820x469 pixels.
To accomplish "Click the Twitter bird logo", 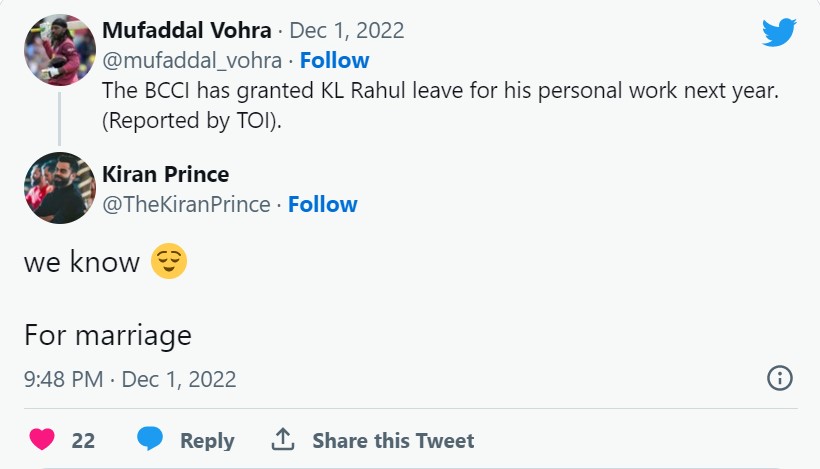I will [x=779, y=33].
